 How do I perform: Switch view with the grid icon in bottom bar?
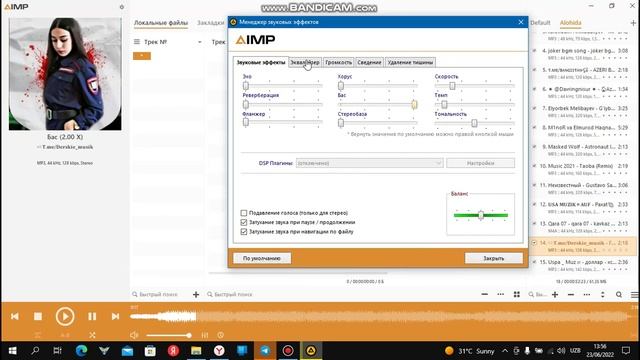tap(517, 294)
